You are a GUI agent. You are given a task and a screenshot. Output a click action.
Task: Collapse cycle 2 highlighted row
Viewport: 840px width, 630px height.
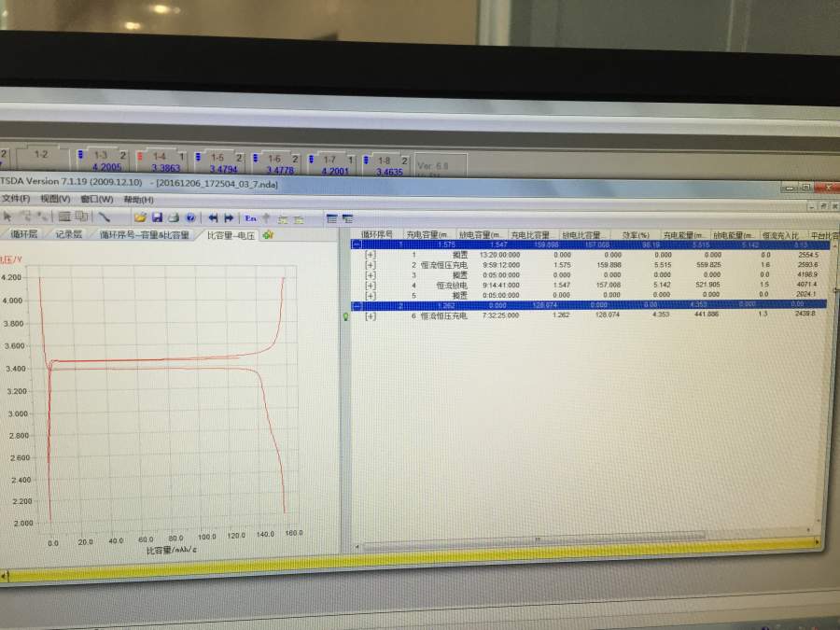(357, 306)
